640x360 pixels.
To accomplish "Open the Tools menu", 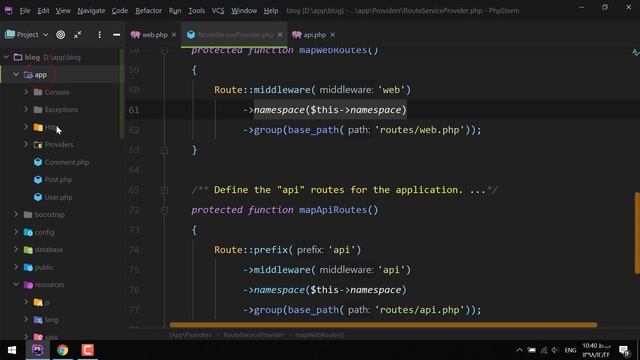I will click(x=196, y=11).
